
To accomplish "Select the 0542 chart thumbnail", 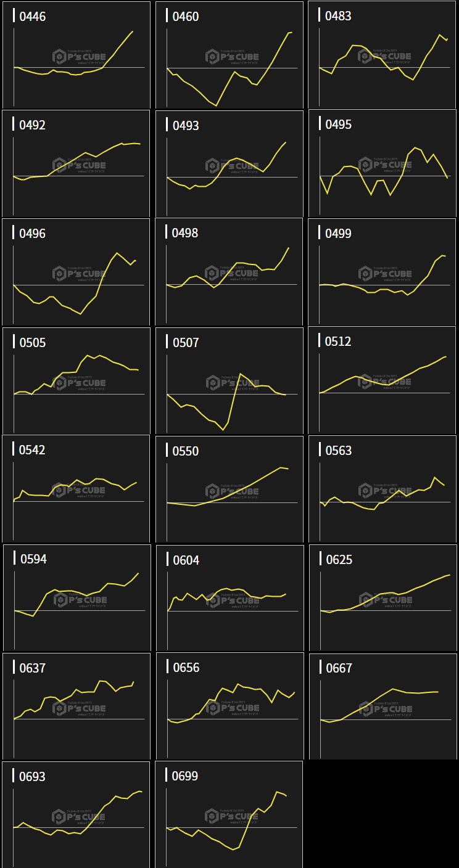I will click(x=76, y=489).
